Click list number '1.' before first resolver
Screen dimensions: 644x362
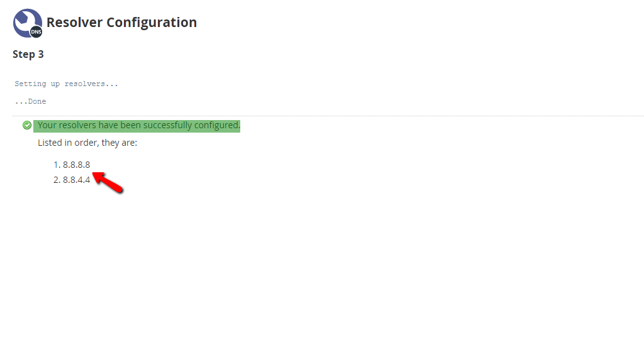point(57,165)
